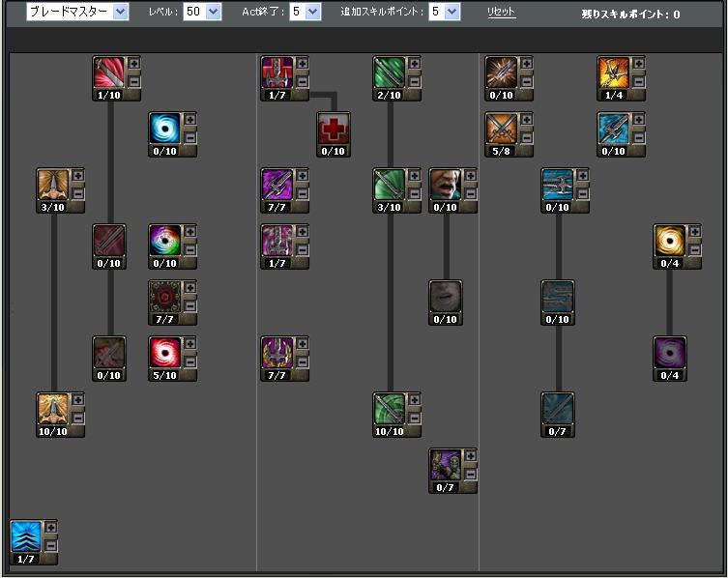
Task: Add a point to brown sword burst skill
Action: pyautogui.click(x=527, y=63)
